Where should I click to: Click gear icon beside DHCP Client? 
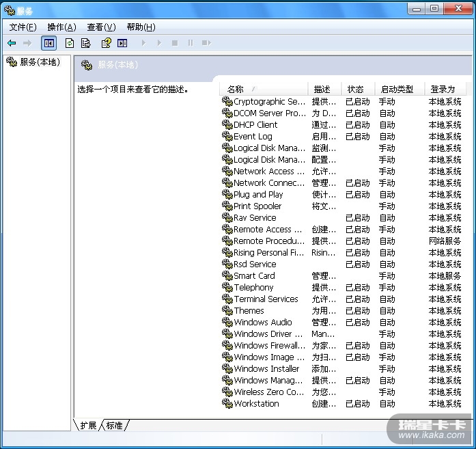(x=227, y=124)
